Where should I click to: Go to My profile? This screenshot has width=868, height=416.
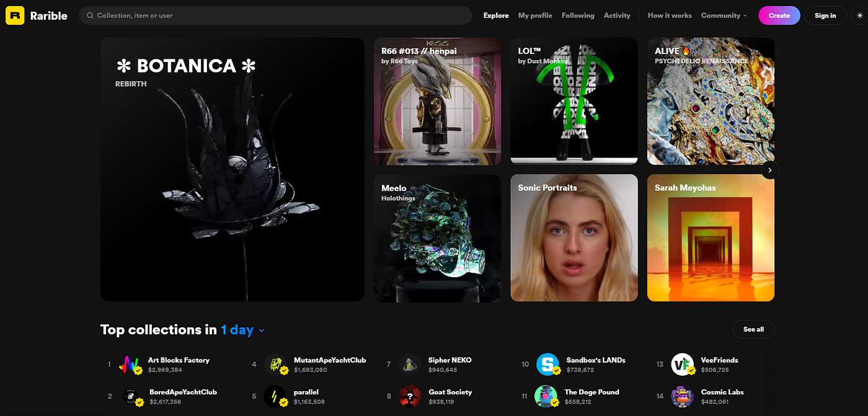(x=535, y=15)
